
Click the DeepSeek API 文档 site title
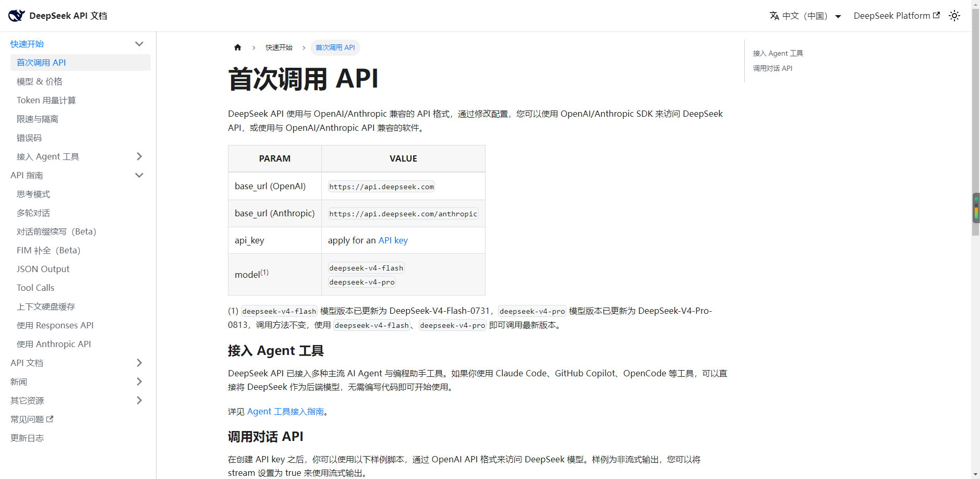tap(68, 16)
